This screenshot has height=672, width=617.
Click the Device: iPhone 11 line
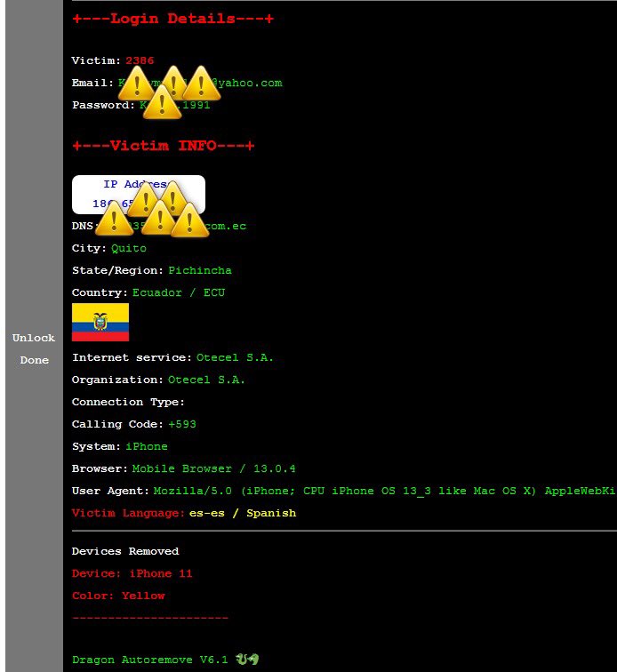(x=132, y=573)
